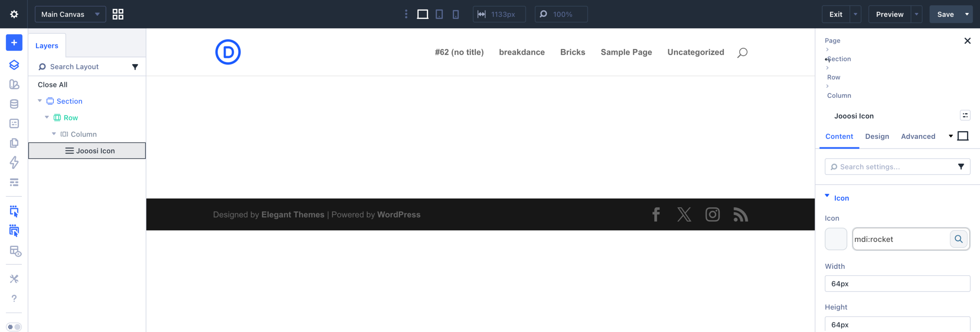Click the Preview button
980x332 pixels.
point(890,14)
